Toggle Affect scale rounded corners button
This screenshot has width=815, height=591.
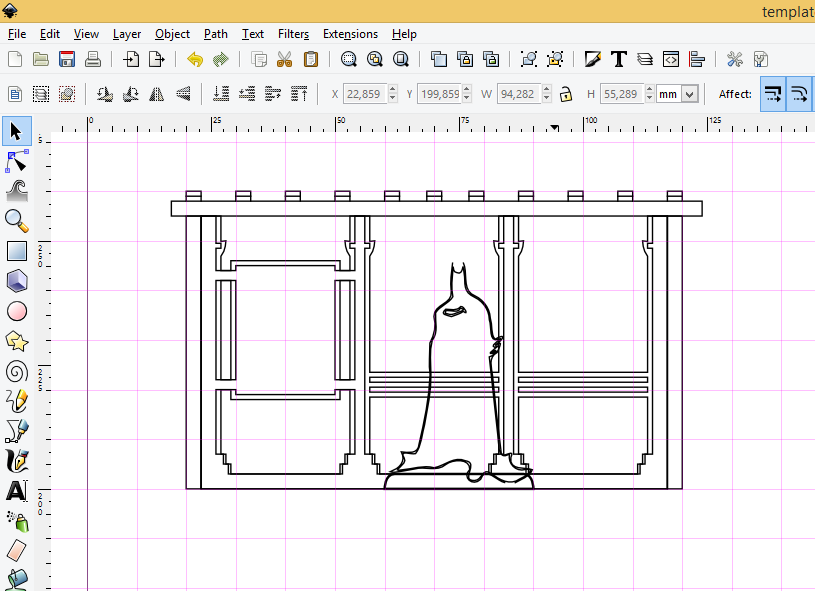798,94
